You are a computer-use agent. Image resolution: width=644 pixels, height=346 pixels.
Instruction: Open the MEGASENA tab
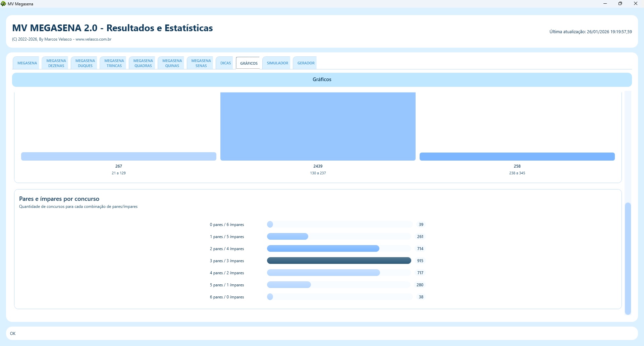coord(27,63)
